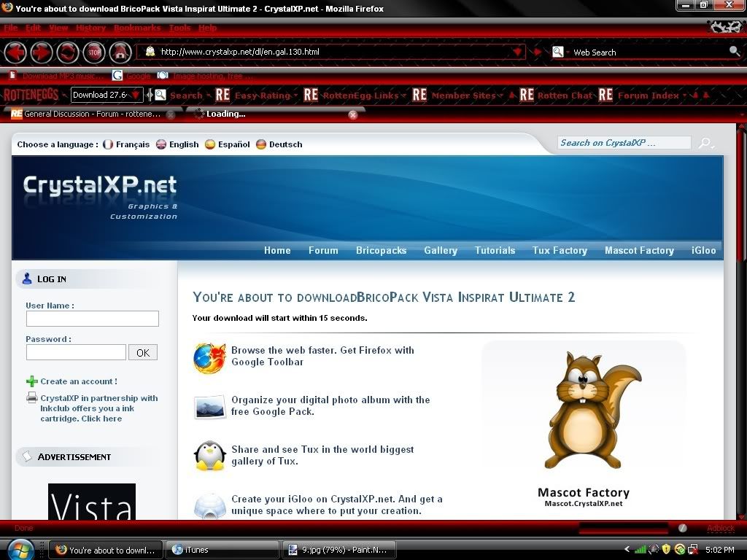This screenshot has height=560, width=747.
Task: Open the iGloo navigation link
Action: [x=704, y=251]
